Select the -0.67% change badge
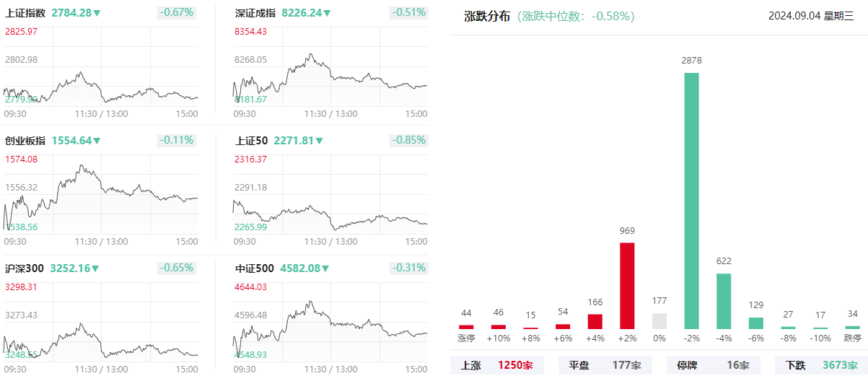This screenshot has width=868, height=376. click(x=177, y=12)
